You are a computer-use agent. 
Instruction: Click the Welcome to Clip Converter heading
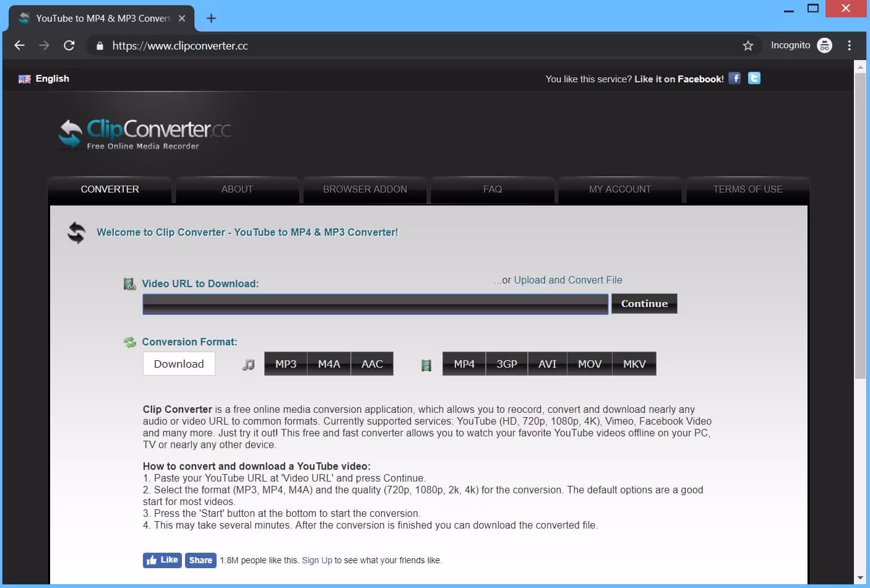pos(248,232)
